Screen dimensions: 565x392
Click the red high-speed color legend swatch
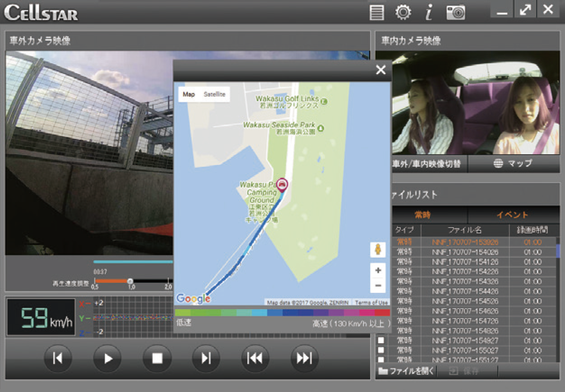(x=382, y=313)
